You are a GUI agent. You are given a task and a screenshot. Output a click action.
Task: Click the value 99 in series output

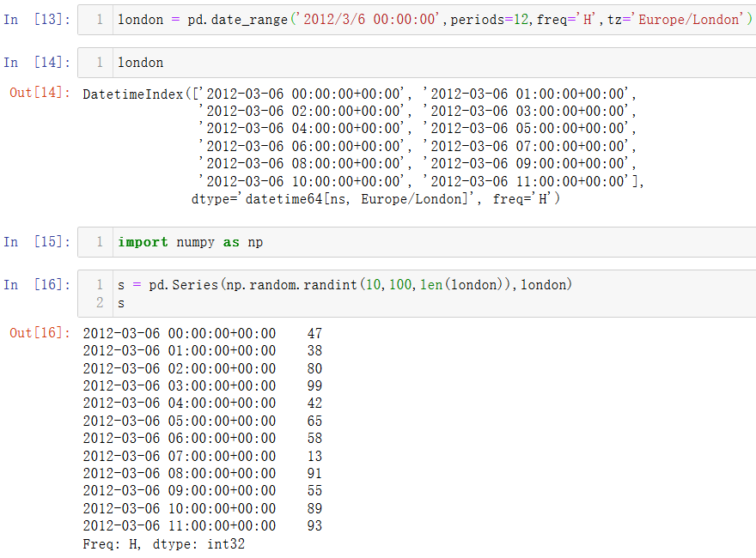tap(314, 385)
